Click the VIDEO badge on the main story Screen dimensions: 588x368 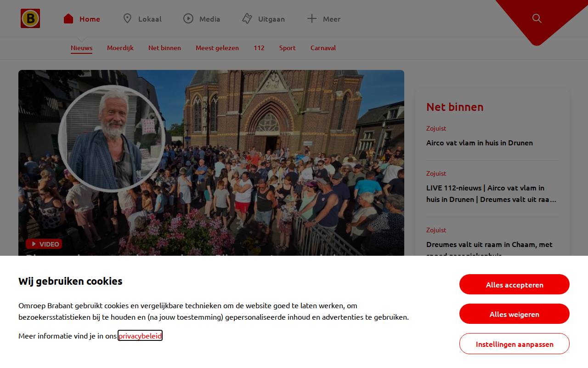point(44,244)
